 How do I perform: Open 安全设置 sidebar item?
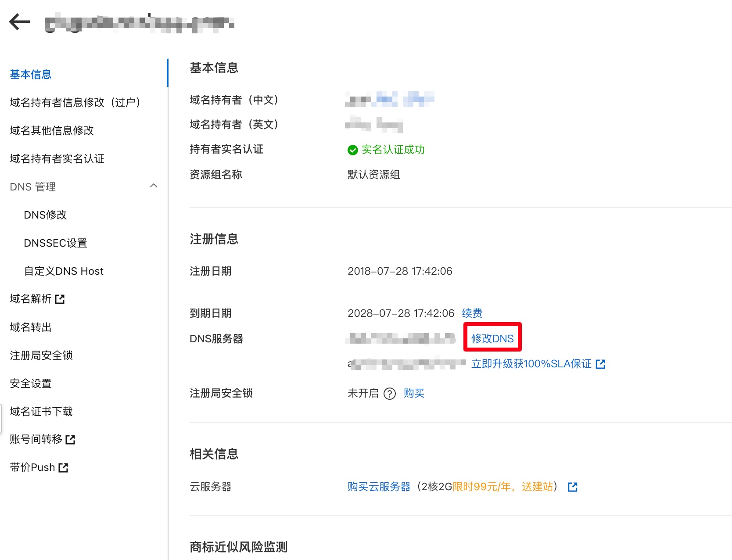click(31, 384)
